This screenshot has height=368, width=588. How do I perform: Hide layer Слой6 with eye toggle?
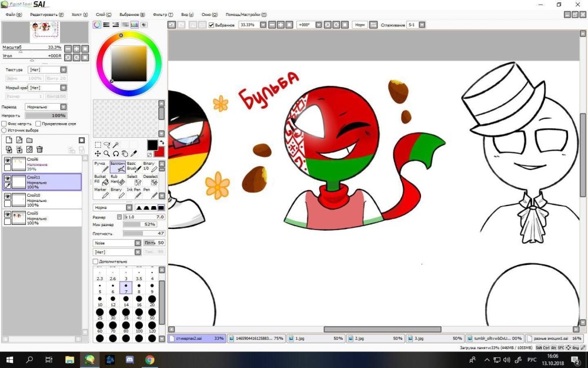click(8, 160)
